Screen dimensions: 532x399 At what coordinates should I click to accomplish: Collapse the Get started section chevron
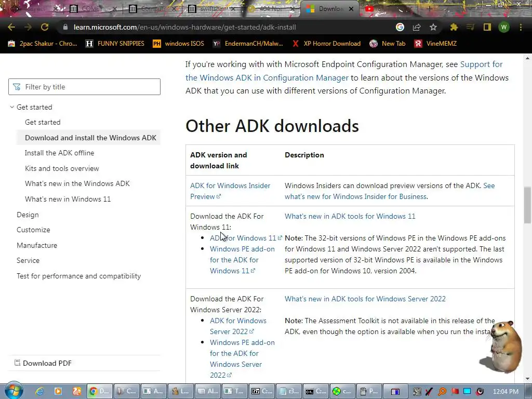12,107
